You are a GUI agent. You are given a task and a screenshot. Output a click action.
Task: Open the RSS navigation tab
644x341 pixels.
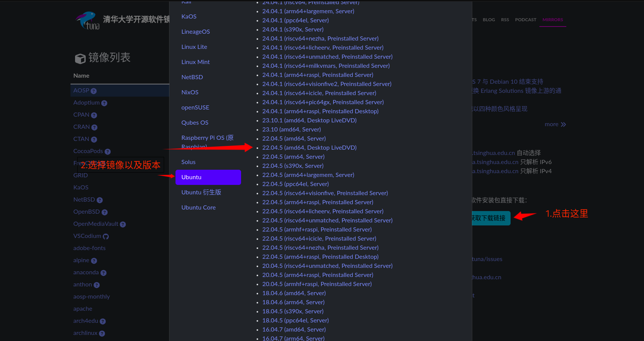pyautogui.click(x=505, y=20)
